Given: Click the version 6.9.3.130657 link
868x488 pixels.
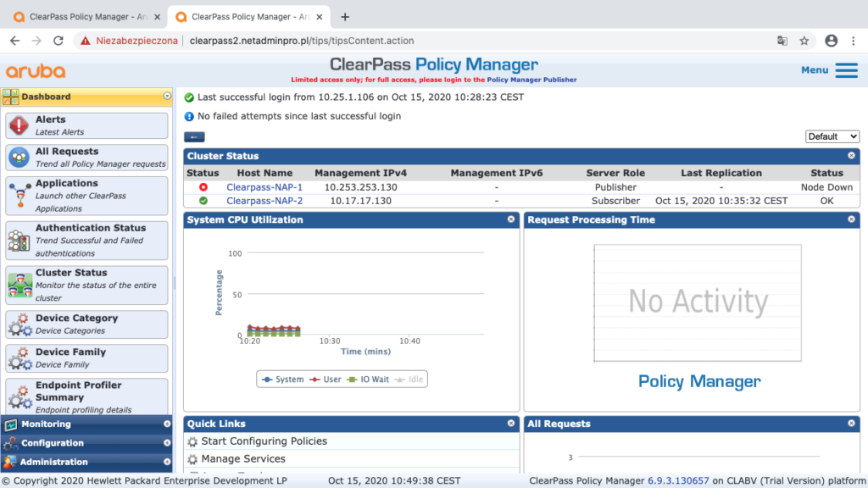Looking at the screenshot, I should point(678,480).
